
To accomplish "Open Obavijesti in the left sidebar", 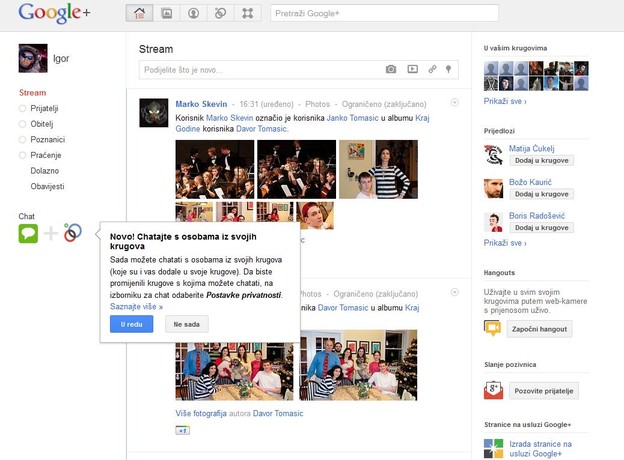I will coord(47,186).
